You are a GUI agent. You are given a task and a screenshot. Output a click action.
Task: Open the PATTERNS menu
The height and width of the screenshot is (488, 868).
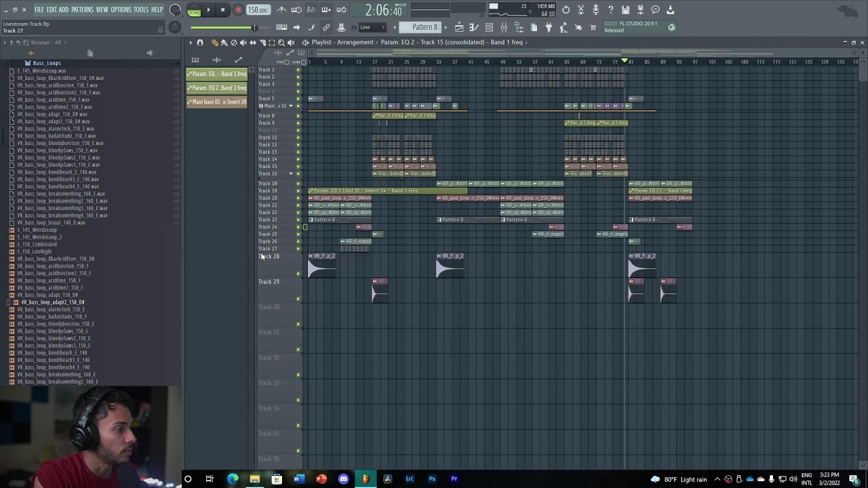click(82, 9)
